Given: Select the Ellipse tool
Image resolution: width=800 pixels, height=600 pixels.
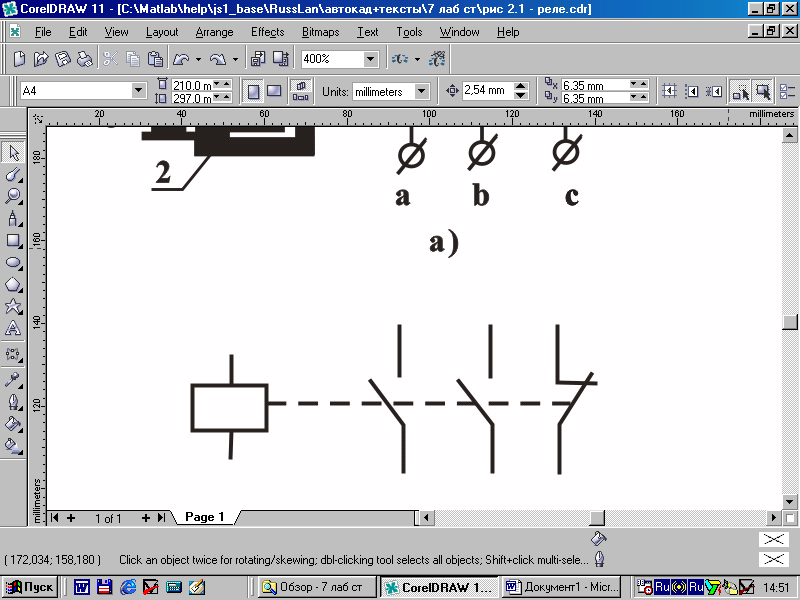Looking at the screenshot, I should [14, 263].
